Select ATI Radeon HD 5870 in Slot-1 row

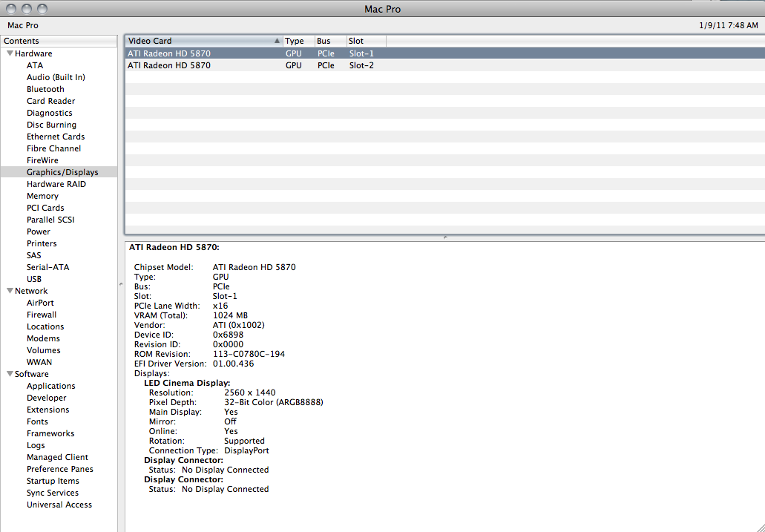pos(445,53)
